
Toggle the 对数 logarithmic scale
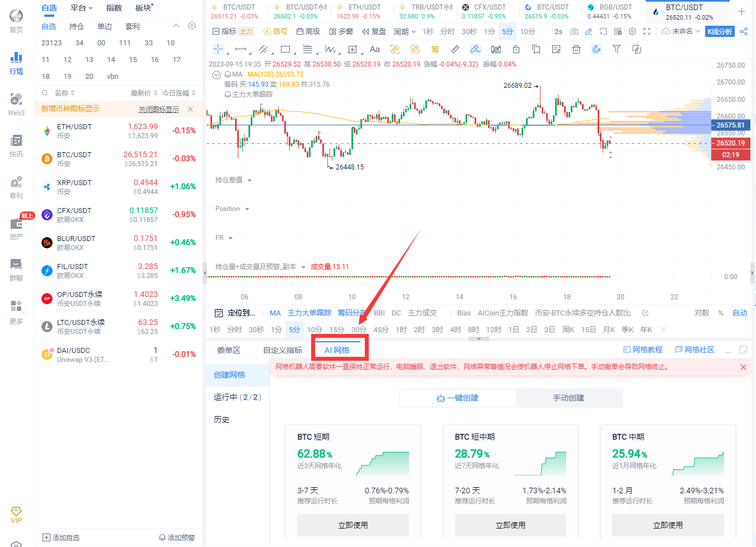[702, 313]
